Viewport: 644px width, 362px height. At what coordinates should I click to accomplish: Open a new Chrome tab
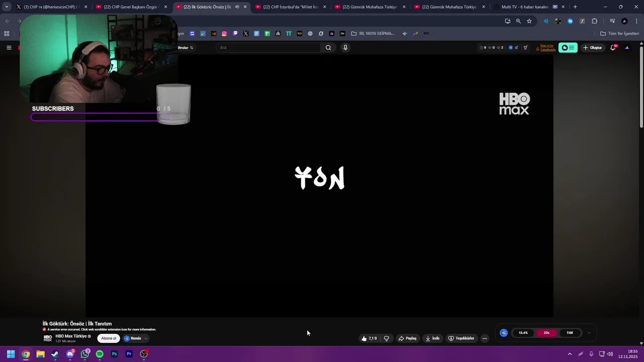[x=575, y=7]
